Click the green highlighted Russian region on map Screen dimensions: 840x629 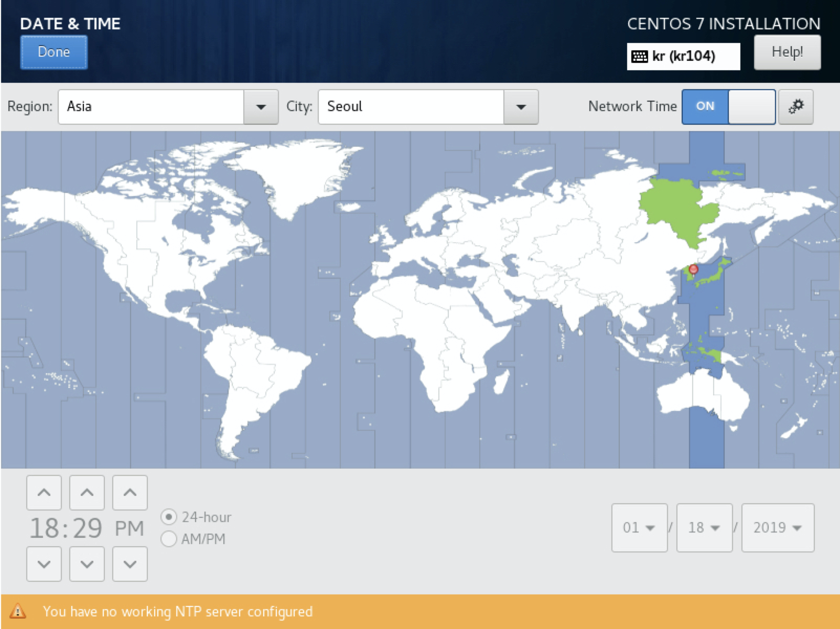(679, 210)
